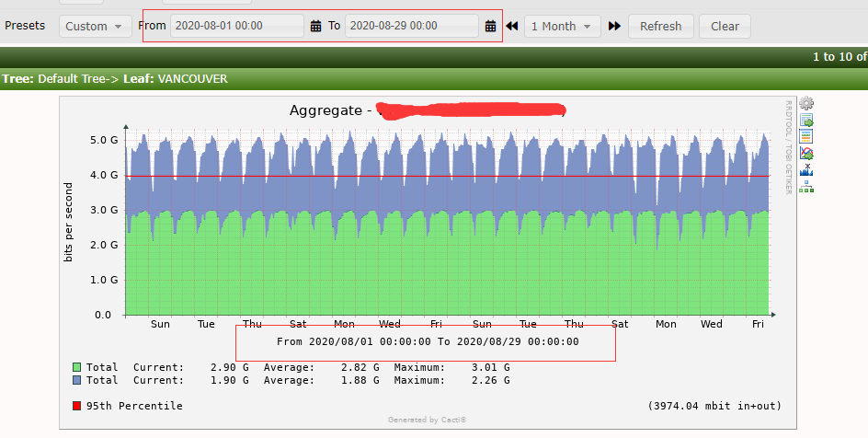This screenshot has width=868, height=438.
Task: Click the 'Presets' label
Action: [x=25, y=26]
